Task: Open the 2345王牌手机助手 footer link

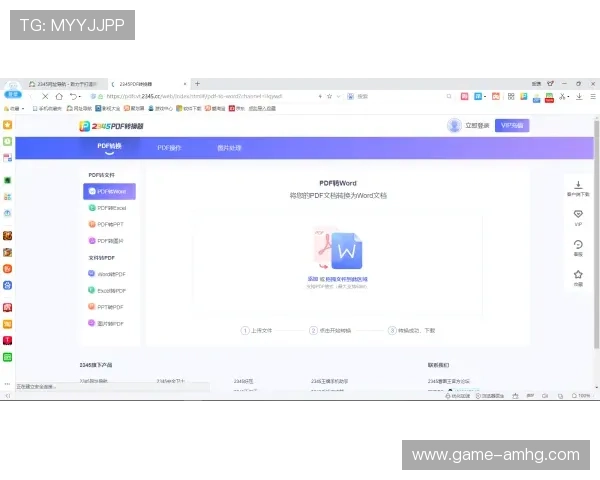Action: coord(329,381)
